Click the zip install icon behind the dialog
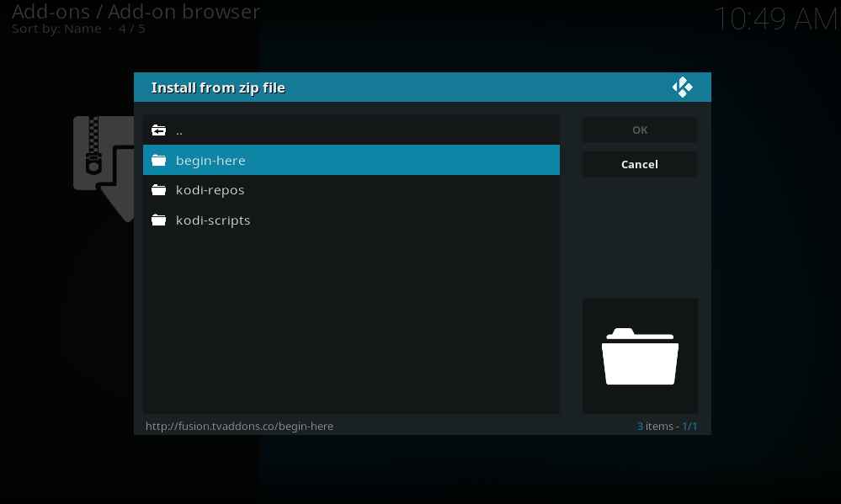 pos(104,168)
